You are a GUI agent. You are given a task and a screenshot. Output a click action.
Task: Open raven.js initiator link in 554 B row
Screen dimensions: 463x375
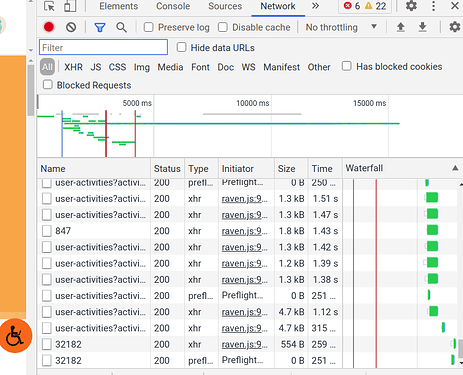tap(244, 344)
